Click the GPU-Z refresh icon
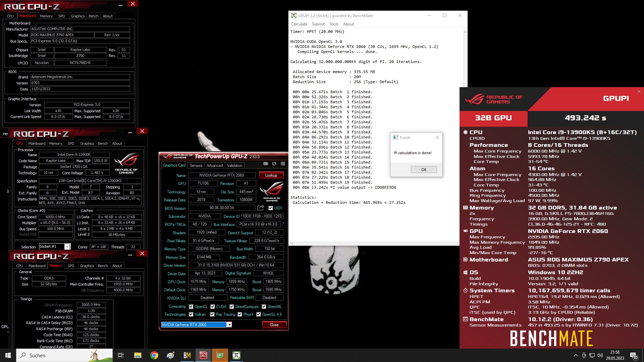This screenshot has height=362, width=644. pyautogui.click(x=274, y=164)
